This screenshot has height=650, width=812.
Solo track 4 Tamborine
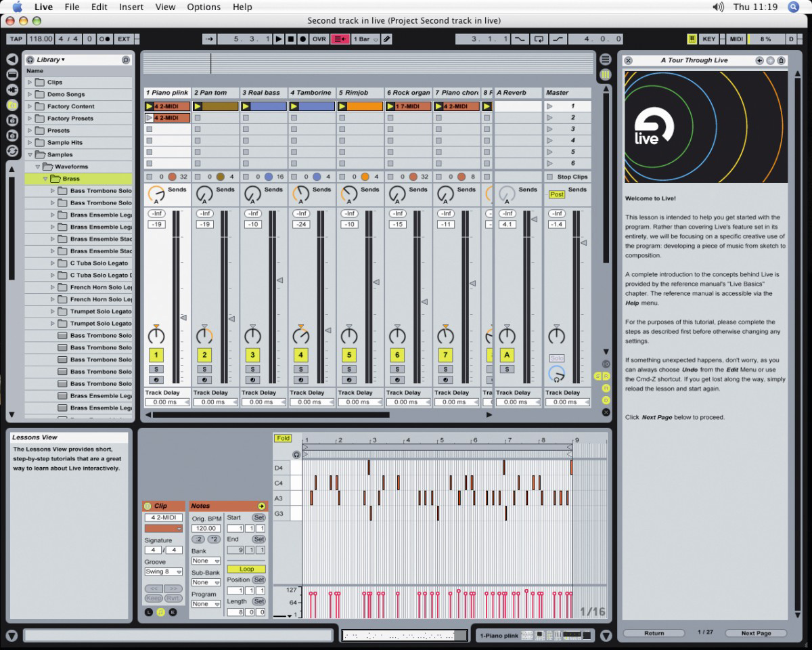(x=300, y=369)
